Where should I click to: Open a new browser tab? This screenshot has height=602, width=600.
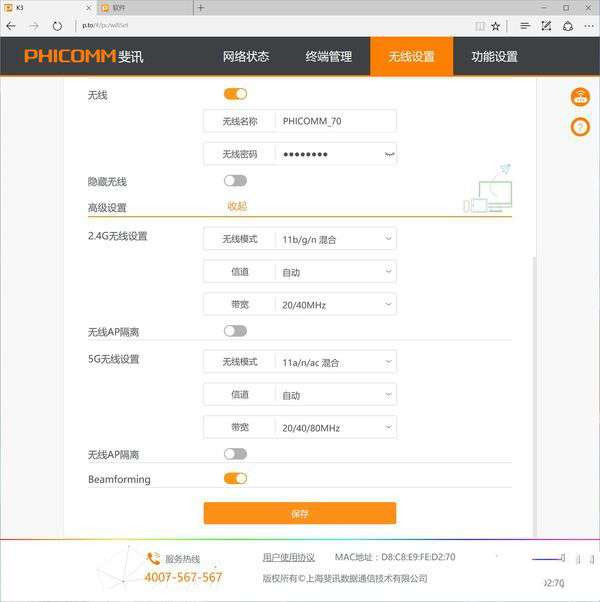(x=200, y=8)
